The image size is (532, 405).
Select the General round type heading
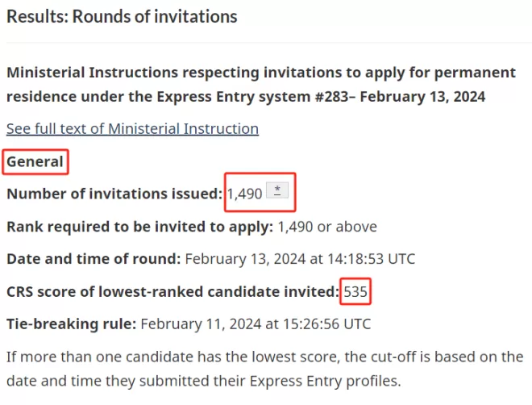35,161
